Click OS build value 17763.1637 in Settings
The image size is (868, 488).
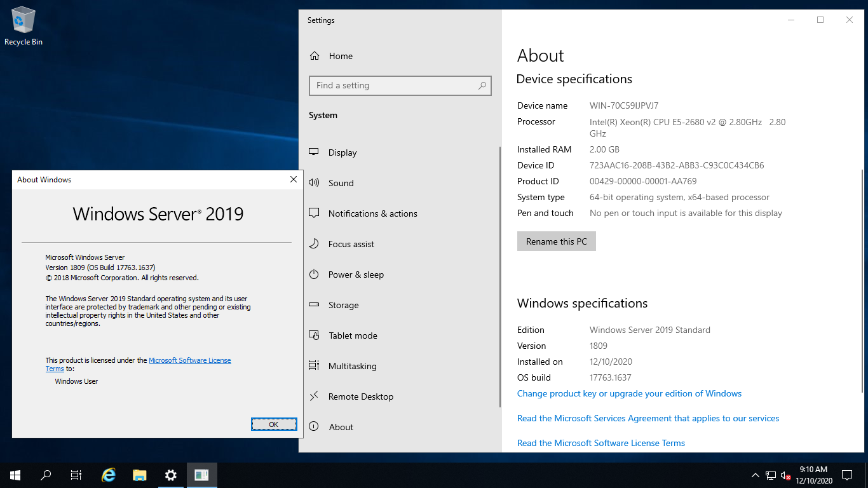point(611,377)
